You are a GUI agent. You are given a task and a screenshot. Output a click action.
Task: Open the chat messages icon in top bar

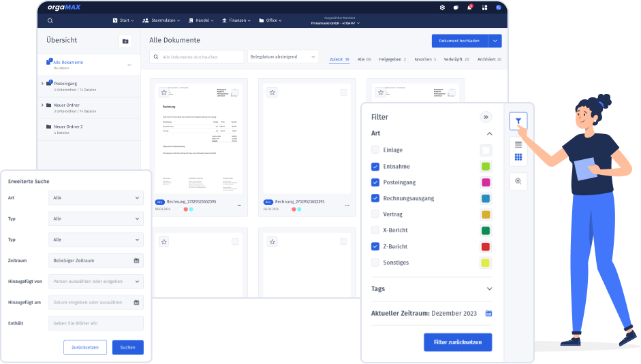click(x=456, y=7)
